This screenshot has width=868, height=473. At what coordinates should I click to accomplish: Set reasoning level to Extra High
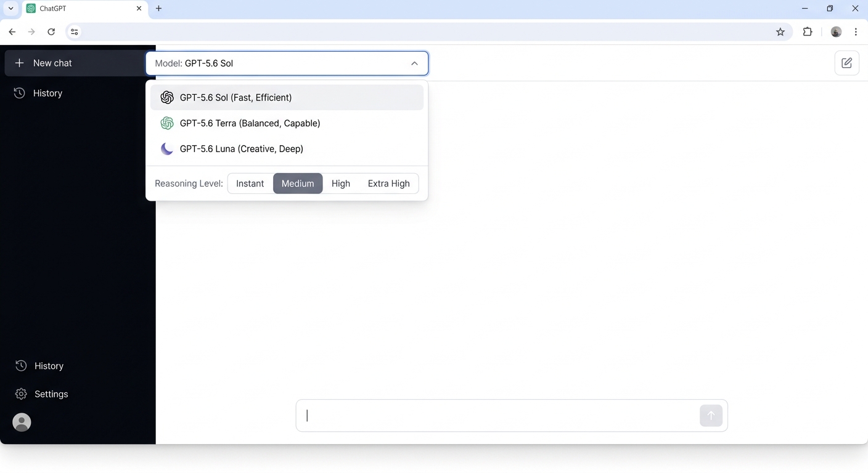389,184
